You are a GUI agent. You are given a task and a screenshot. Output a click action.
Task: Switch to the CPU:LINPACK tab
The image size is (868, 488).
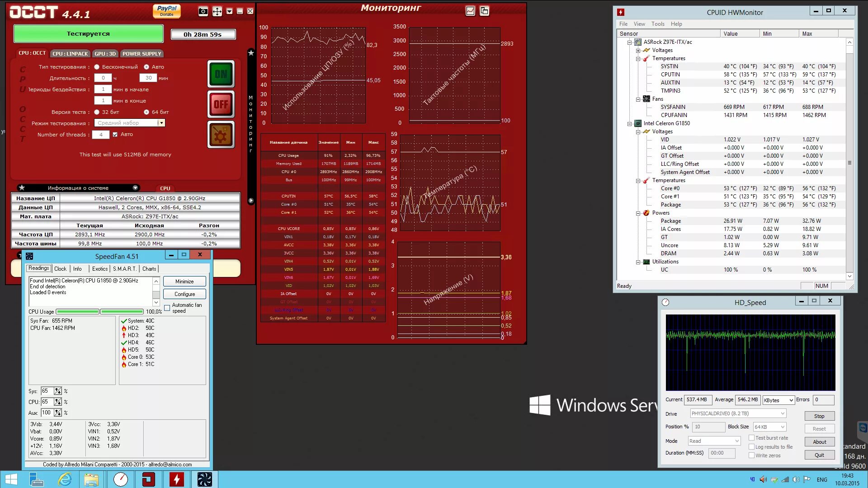[x=70, y=54]
